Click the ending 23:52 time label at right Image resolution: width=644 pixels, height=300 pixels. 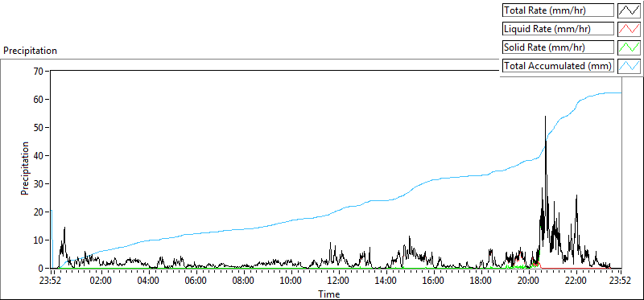click(x=621, y=282)
